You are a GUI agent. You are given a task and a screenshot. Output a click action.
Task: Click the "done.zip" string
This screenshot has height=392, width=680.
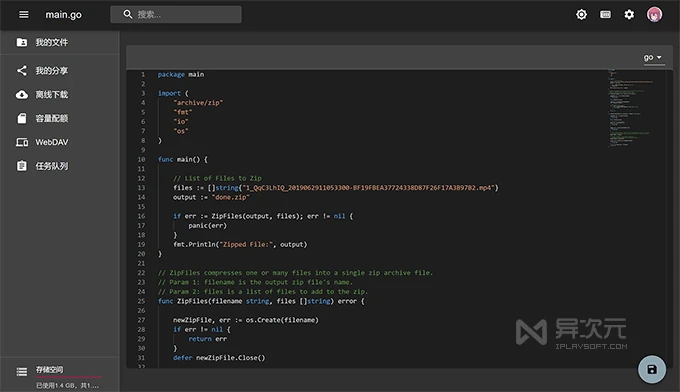(x=231, y=197)
